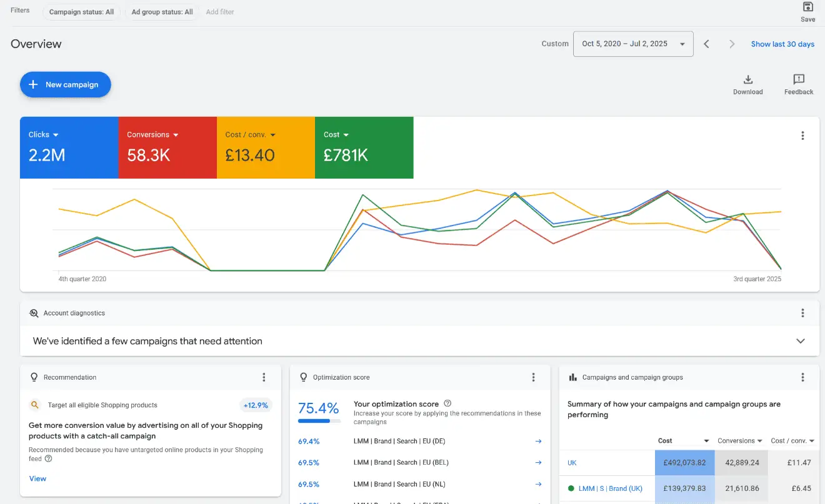Image resolution: width=825 pixels, height=504 pixels.
Task: Open the Cost column dropdown in campaign summary
Action: [x=707, y=440]
